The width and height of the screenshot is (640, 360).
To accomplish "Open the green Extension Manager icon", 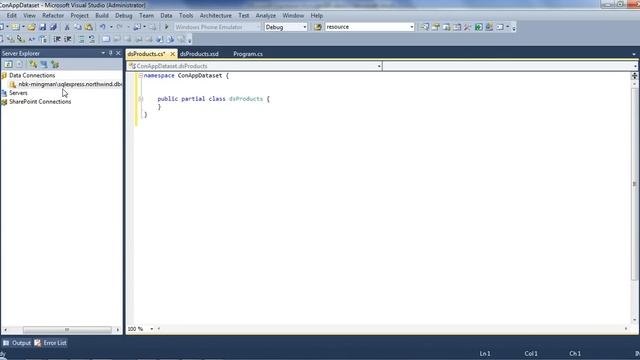I will point(478,27).
